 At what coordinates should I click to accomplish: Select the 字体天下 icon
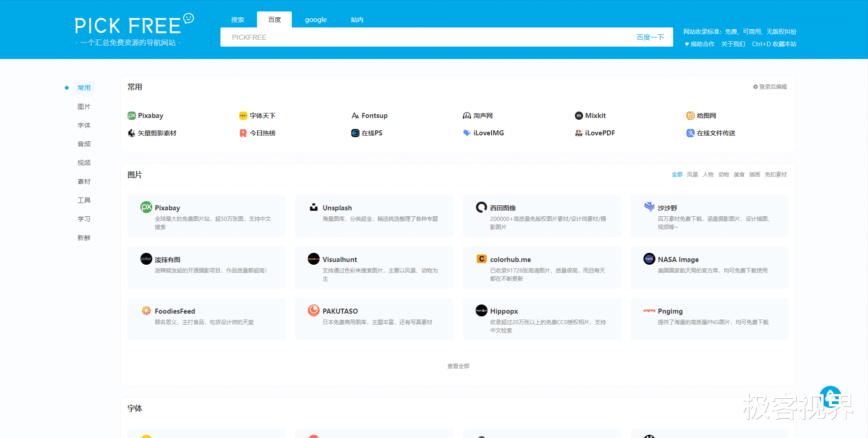[243, 115]
